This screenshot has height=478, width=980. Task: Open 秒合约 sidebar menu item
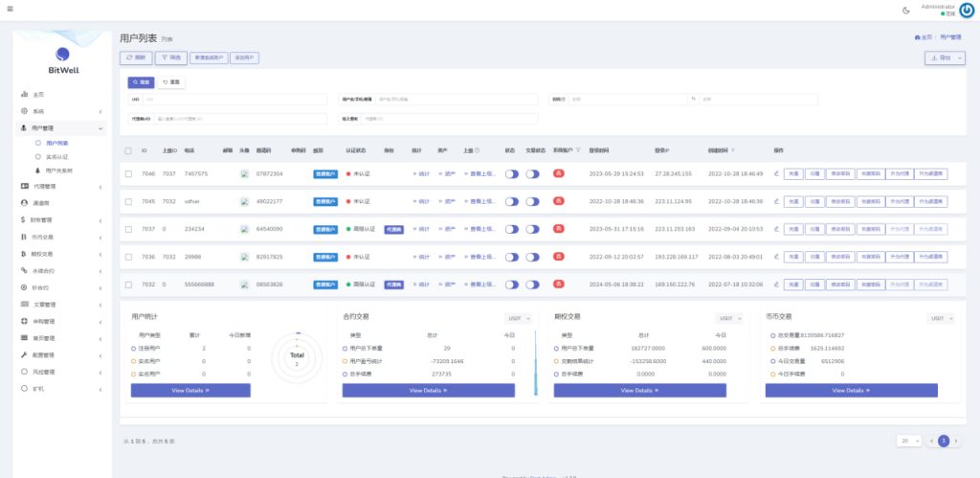point(60,287)
